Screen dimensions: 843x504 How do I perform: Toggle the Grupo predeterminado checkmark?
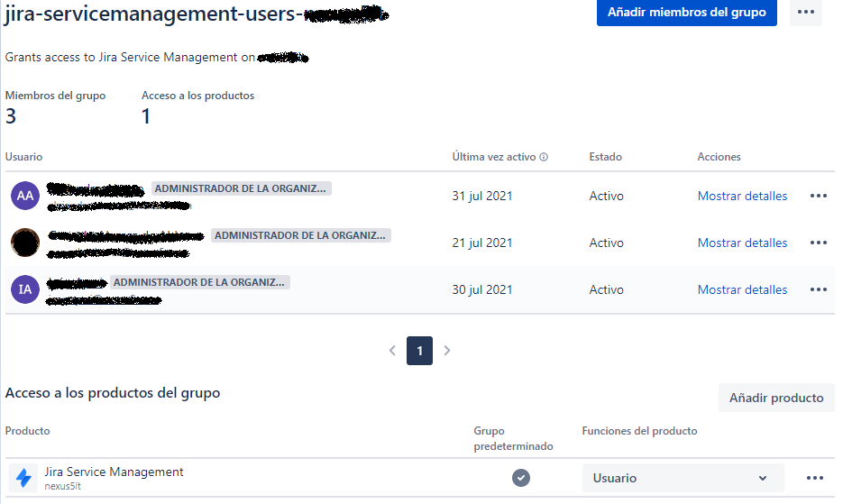[520, 478]
